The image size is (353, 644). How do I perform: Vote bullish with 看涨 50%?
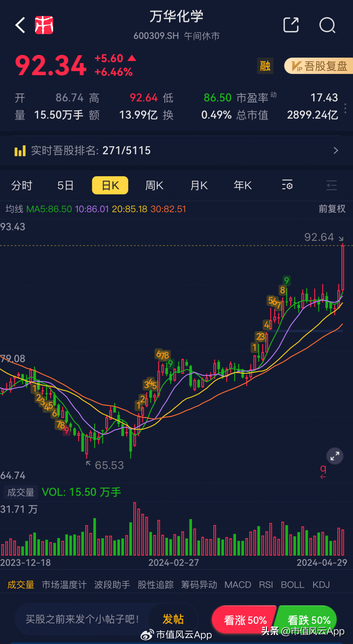pyautogui.click(x=244, y=619)
